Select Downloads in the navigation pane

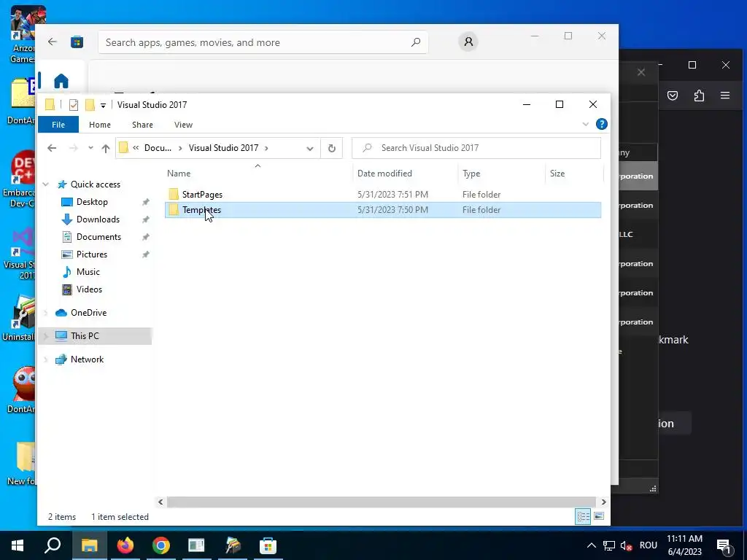[x=98, y=219]
